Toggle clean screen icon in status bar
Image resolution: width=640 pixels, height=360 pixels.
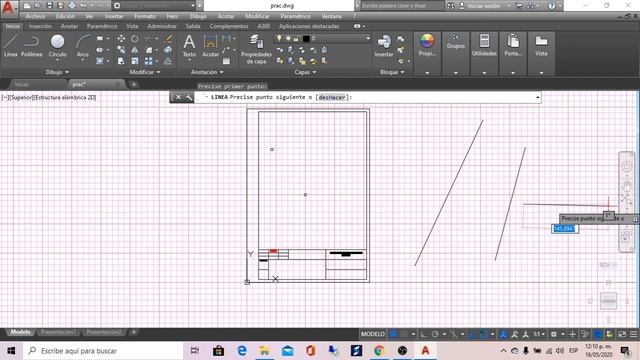tap(622, 334)
